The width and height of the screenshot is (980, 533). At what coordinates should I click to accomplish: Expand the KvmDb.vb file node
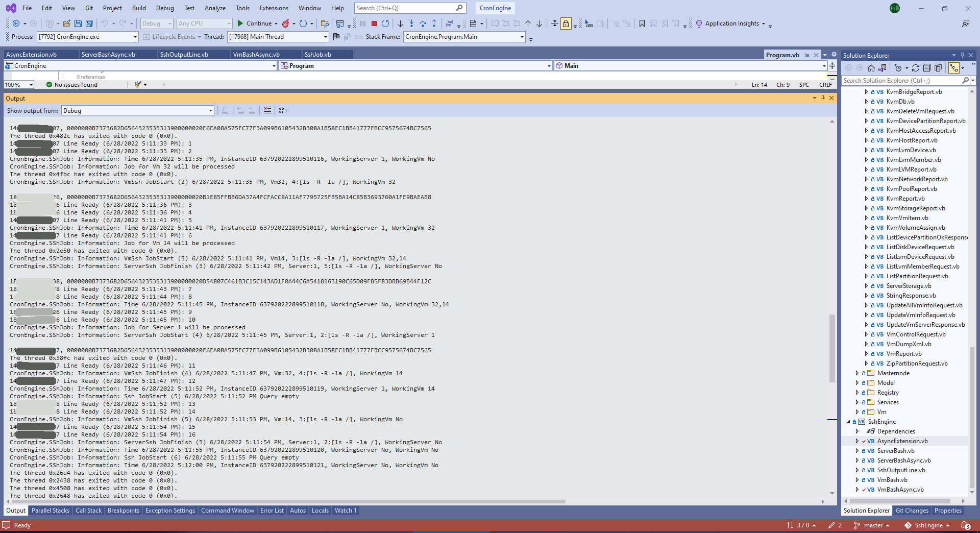(x=866, y=102)
